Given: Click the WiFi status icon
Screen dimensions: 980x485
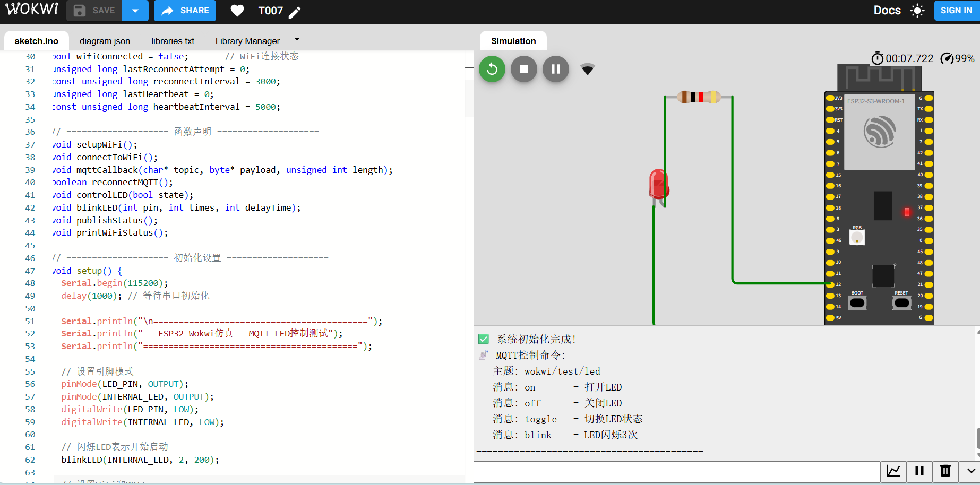Looking at the screenshot, I should pyautogui.click(x=587, y=70).
